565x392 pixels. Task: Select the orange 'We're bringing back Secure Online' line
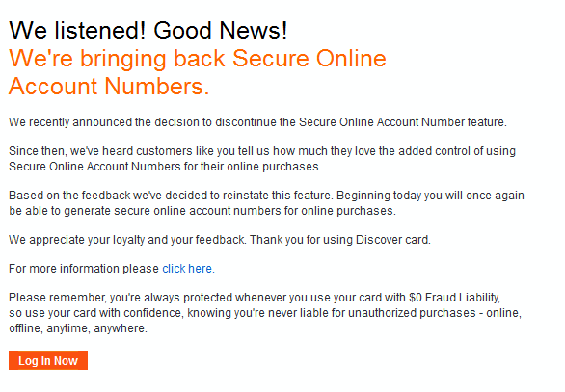(198, 59)
